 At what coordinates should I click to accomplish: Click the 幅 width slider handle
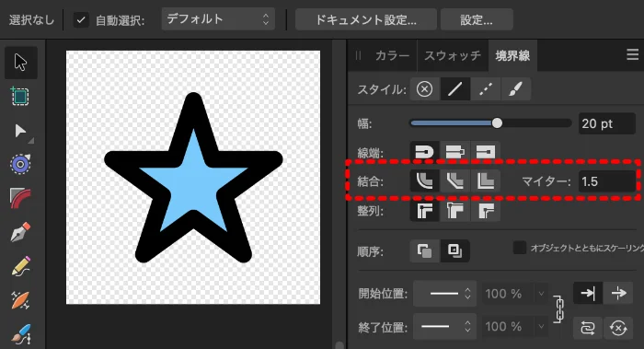tap(497, 122)
